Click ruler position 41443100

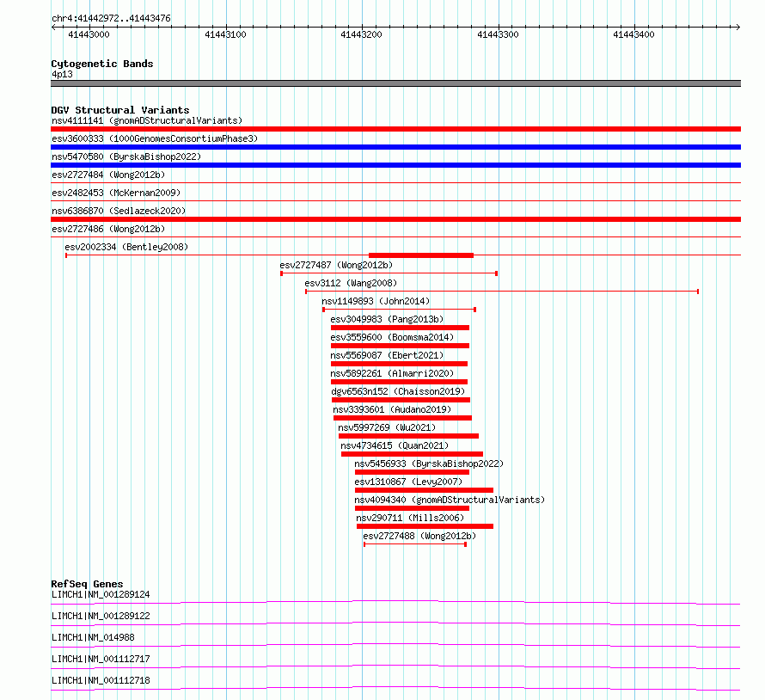[x=225, y=34]
